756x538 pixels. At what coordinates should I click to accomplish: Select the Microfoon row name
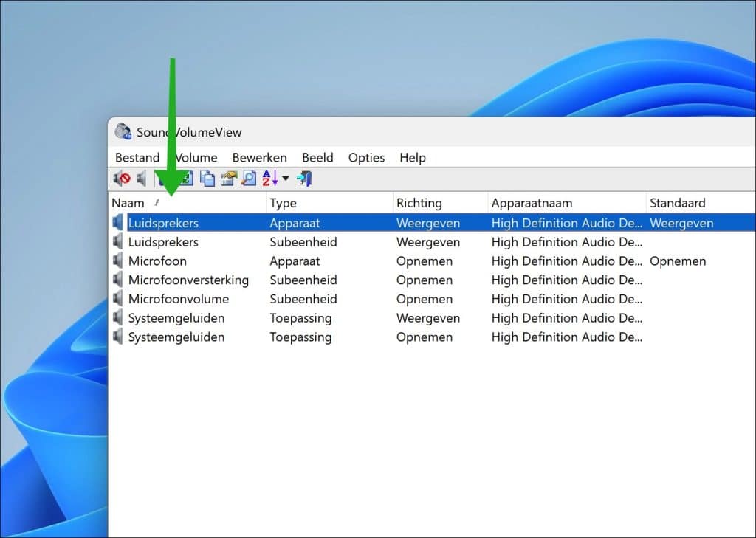pos(157,261)
